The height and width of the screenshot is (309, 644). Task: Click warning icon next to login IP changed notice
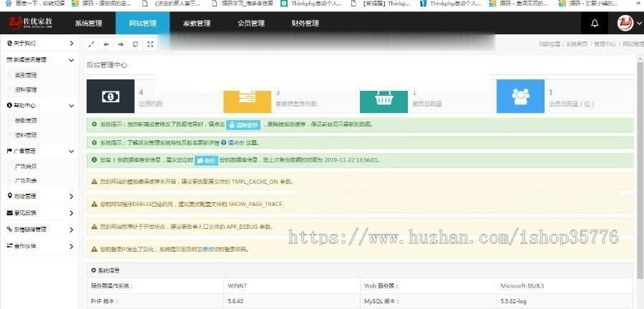click(x=94, y=249)
